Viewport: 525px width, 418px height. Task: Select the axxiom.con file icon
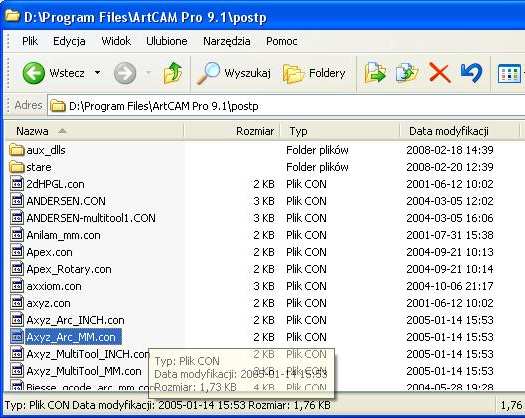17,286
